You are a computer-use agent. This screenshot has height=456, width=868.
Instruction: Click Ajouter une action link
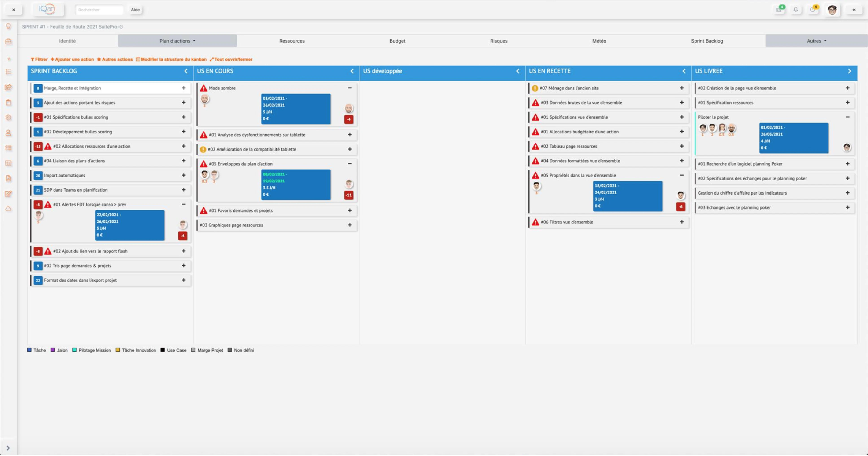click(72, 59)
